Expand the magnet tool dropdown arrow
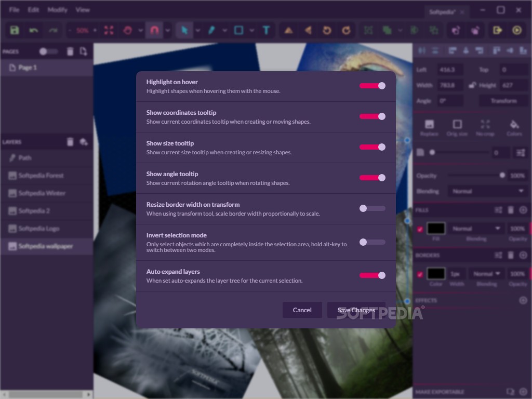 tap(168, 31)
